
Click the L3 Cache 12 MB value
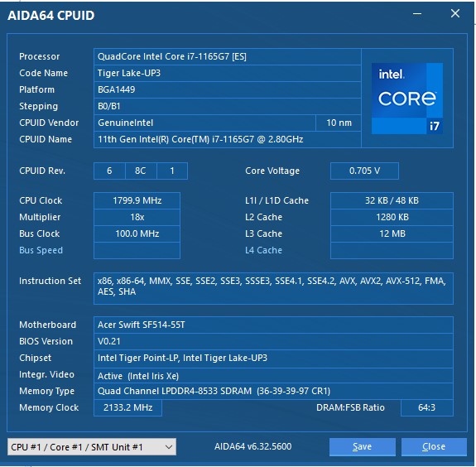tap(392, 233)
